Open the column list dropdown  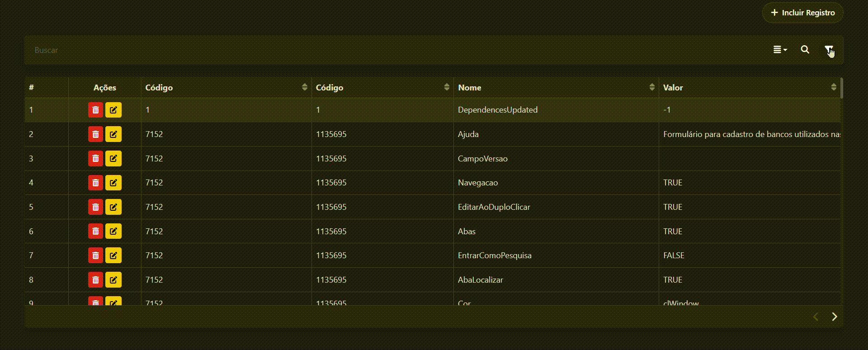(x=780, y=50)
